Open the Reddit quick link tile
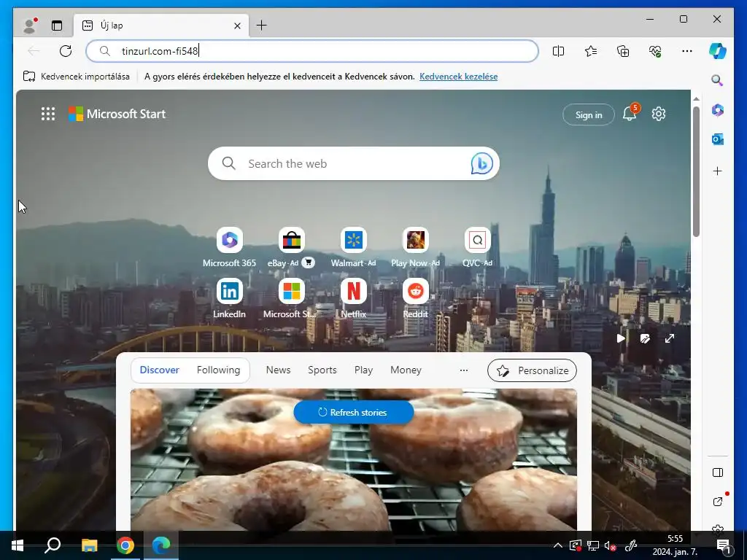The height and width of the screenshot is (560, 747). pos(415,298)
